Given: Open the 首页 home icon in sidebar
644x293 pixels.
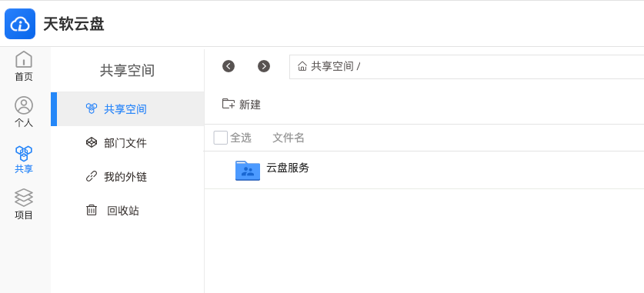Looking at the screenshot, I should click(24, 59).
